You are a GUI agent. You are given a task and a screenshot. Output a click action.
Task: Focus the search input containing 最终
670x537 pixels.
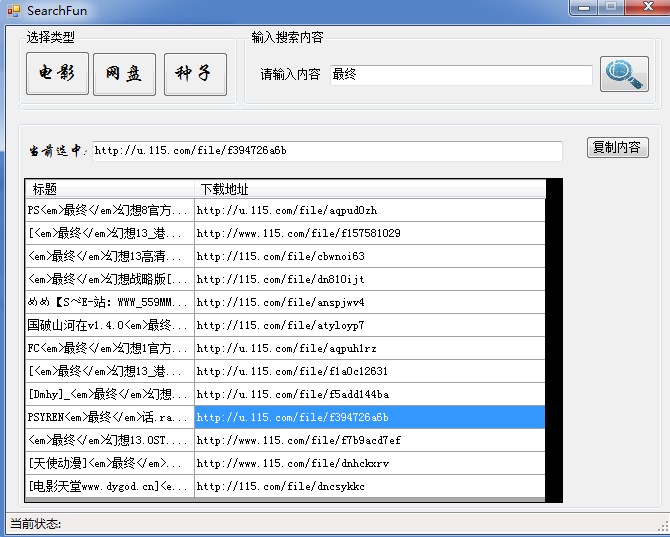pos(461,75)
